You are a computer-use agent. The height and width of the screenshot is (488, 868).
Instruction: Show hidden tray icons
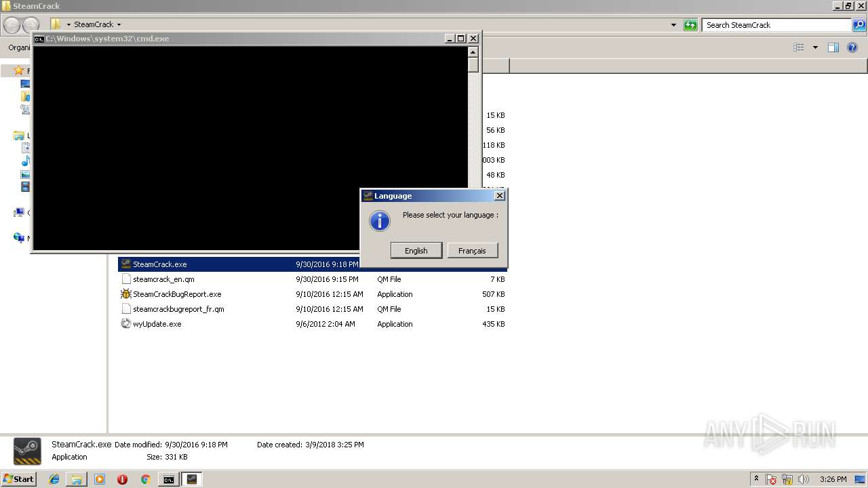tap(756, 479)
